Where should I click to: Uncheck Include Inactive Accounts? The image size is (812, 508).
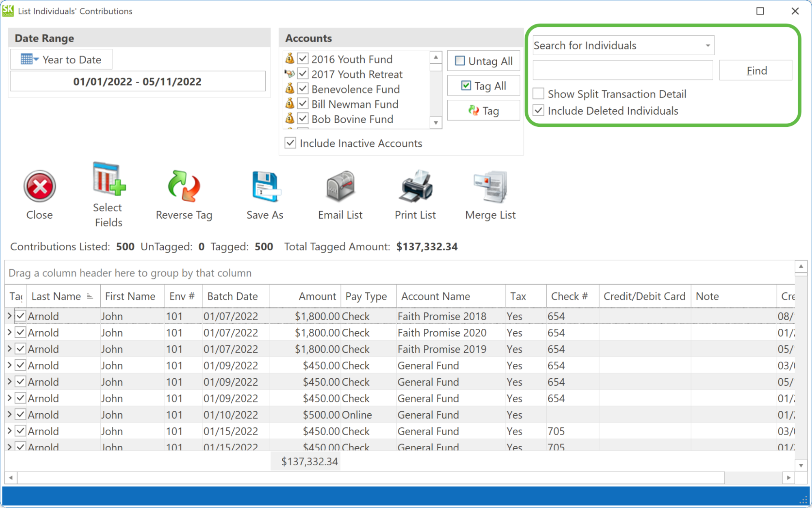point(290,143)
